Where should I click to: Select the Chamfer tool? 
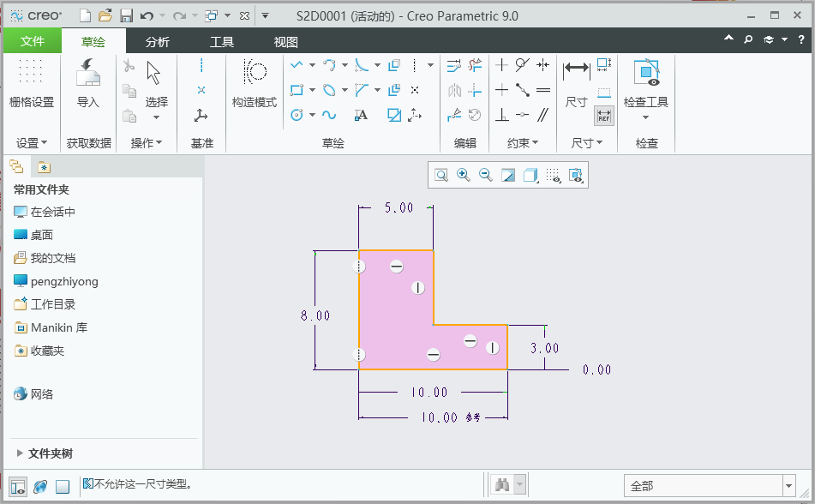pyautogui.click(x=362, y=90)
